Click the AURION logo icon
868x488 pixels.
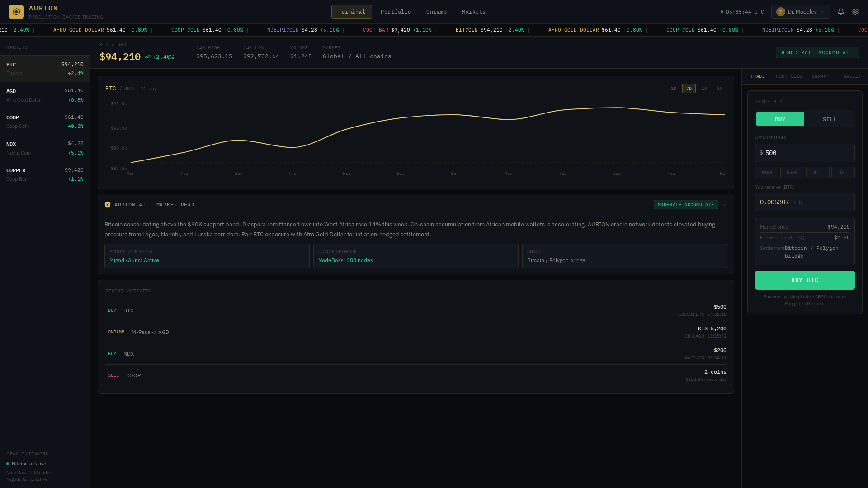point(16,11)
